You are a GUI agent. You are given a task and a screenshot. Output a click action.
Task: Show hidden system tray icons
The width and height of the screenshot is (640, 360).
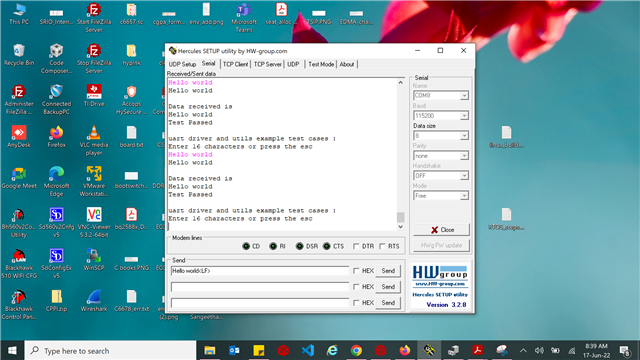tap(523, 350)
